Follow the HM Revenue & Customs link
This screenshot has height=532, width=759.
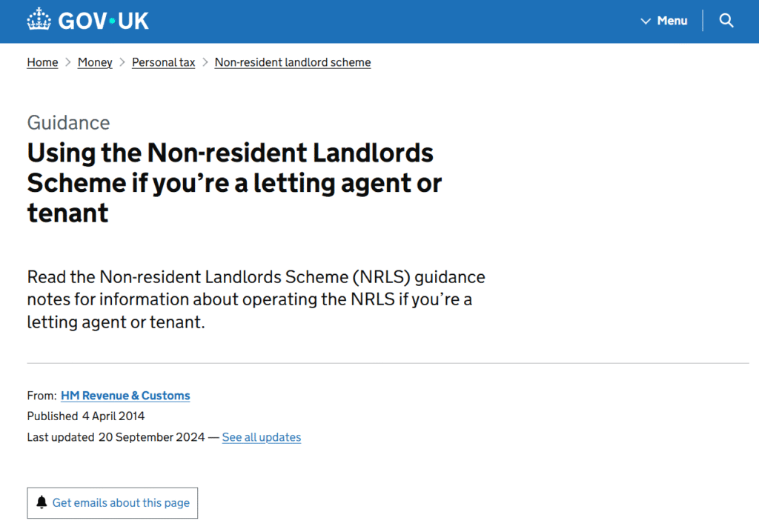pyautogui.click(x=125, y=396)
